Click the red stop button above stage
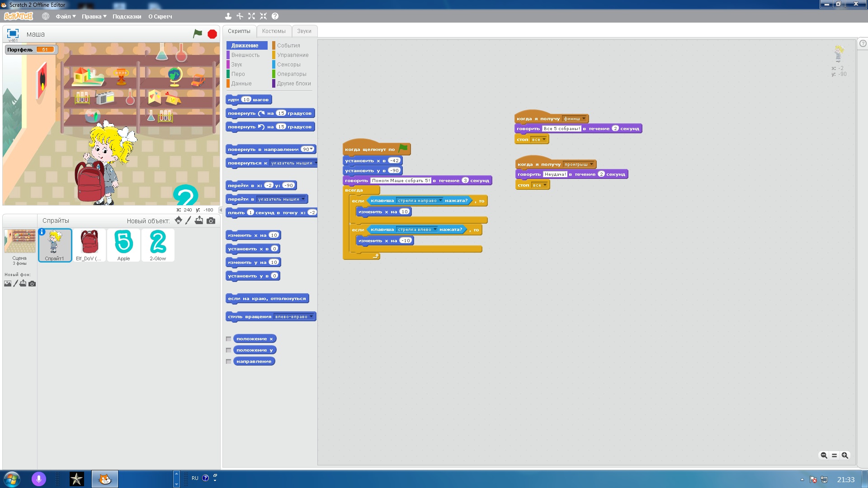868x488 pixels. [212, 34]
